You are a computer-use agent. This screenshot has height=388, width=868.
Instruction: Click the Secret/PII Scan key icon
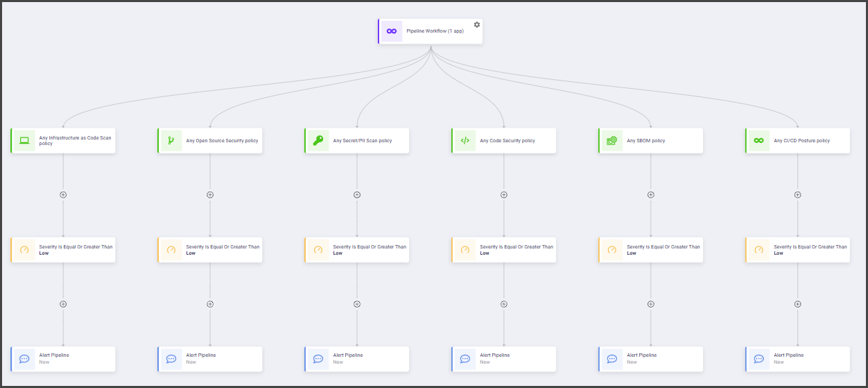[318, 140]
